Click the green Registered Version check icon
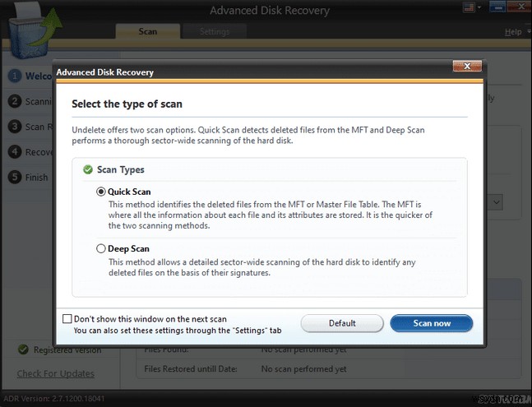 (x=23, y=349)
